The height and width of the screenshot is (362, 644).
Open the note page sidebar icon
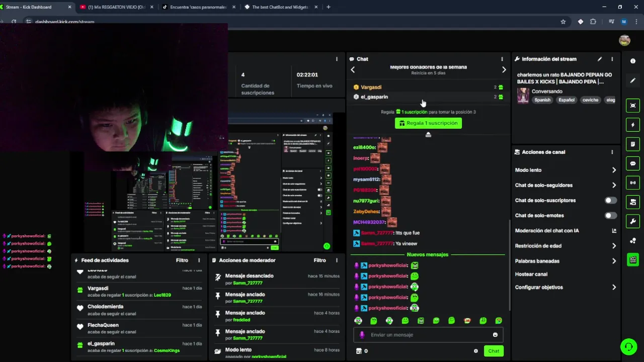(x=633, y=144)
